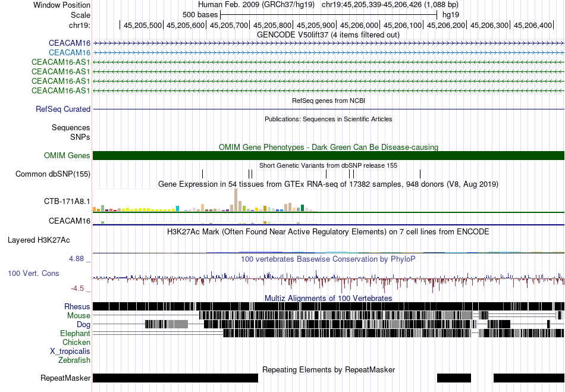Select the Dog alignment label
Image resolution: width=565 pixels, height=392 pixels.
[83, 325]
